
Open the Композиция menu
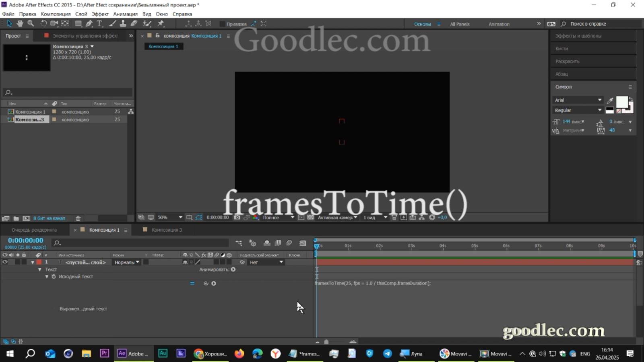(x=56, y=14)
